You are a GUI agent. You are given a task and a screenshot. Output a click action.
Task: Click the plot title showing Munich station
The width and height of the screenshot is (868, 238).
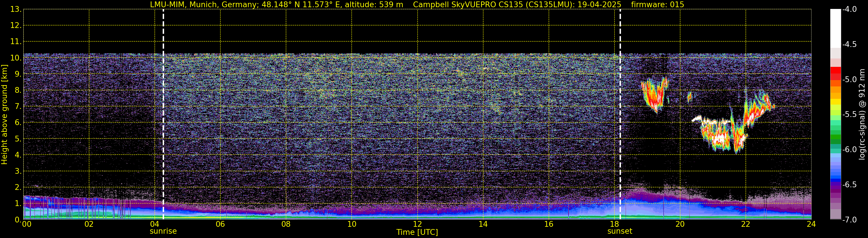pos(276,5)
